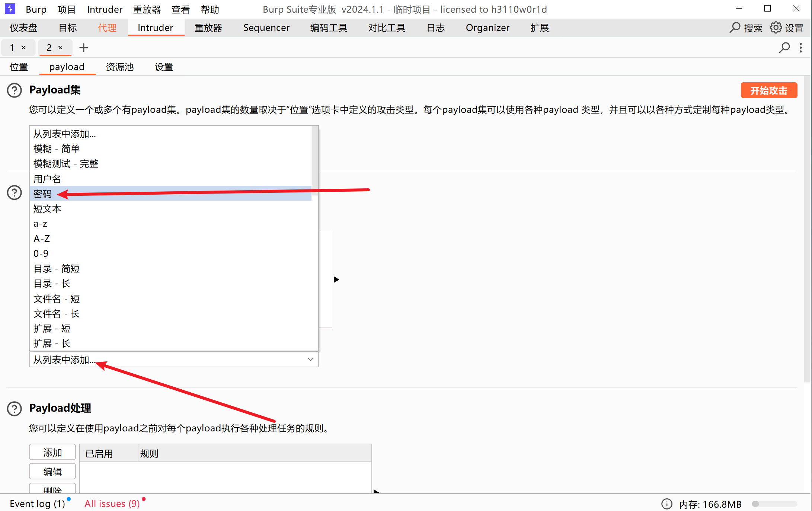812x511 pixels.
Task: Click the memory usage bar in the status bar
Action: (775, 504)
